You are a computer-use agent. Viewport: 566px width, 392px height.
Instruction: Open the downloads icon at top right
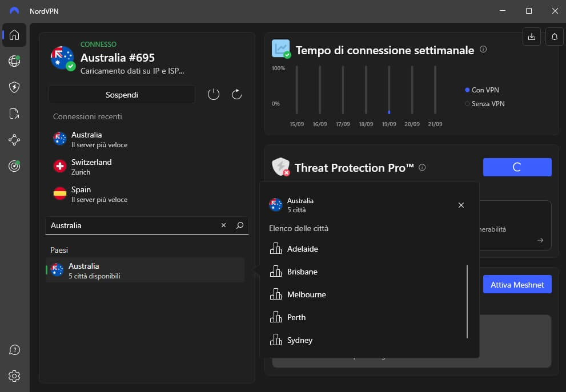(x=531, y=37)
